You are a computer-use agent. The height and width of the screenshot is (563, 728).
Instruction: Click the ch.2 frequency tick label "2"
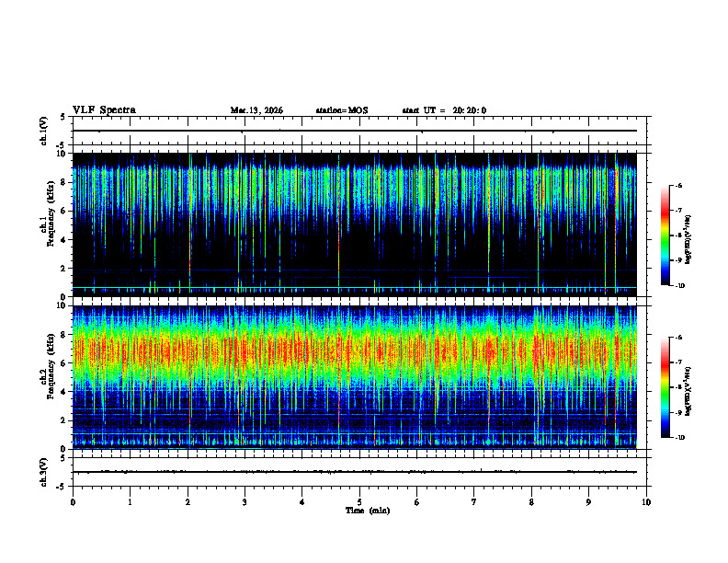64,420
